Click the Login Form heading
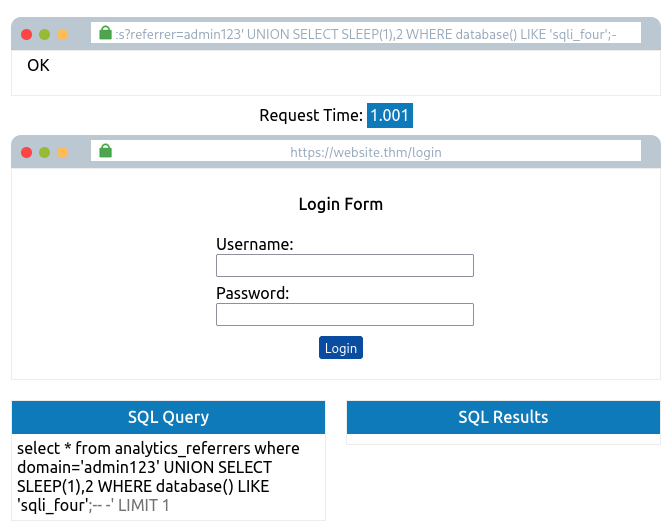 coord(341,204)
